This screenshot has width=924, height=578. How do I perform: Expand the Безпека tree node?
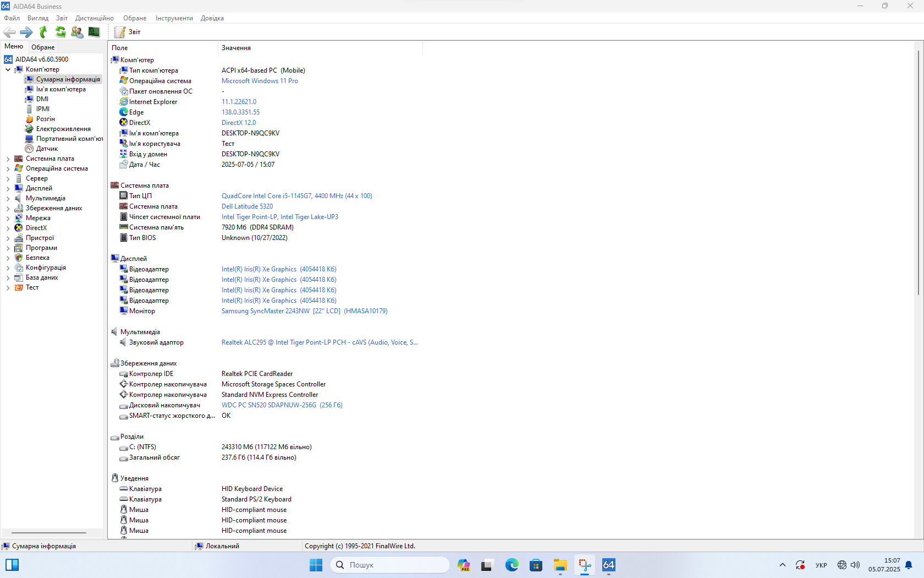point(8,258)
